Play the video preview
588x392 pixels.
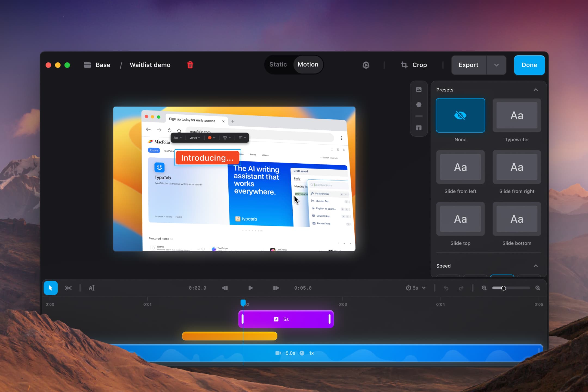click(x=250, y=288)
